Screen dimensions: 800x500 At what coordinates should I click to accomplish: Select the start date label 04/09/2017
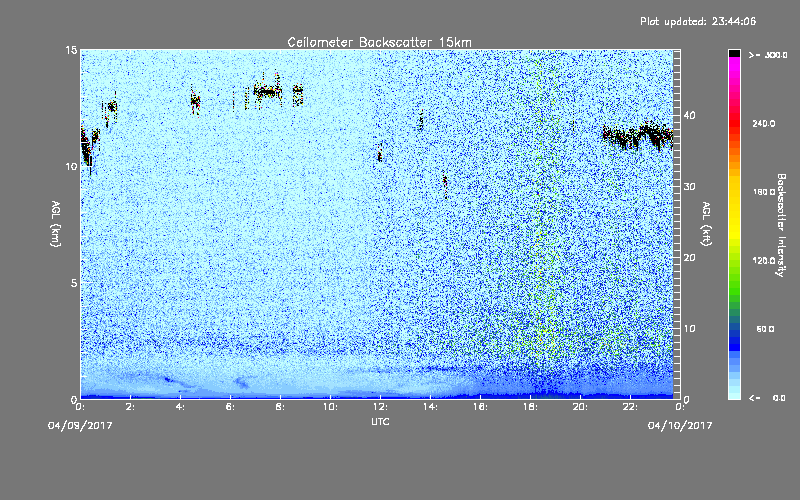click(x=80, y=426)
